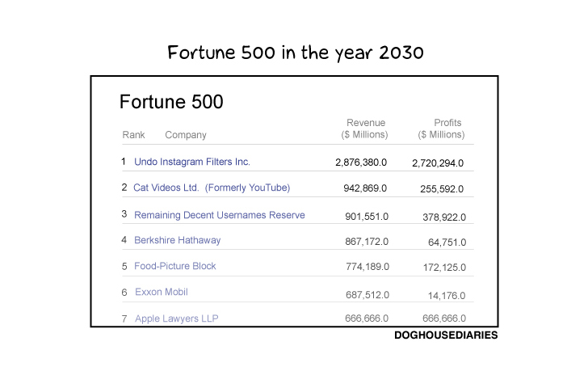Select Exxon Mobil profit 14,176.0
This screenshot has height=388, width=588.
447,296
